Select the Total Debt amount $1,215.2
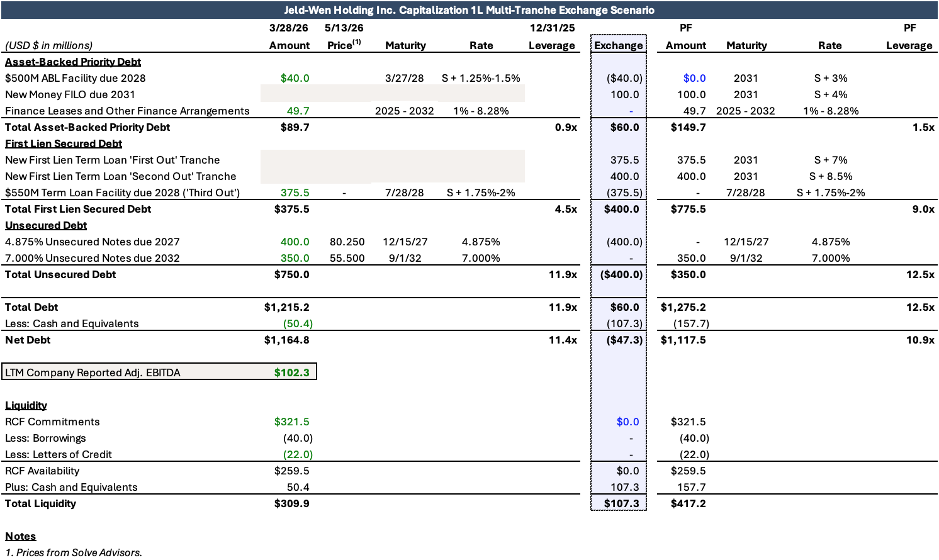 [x=286, y=307]
